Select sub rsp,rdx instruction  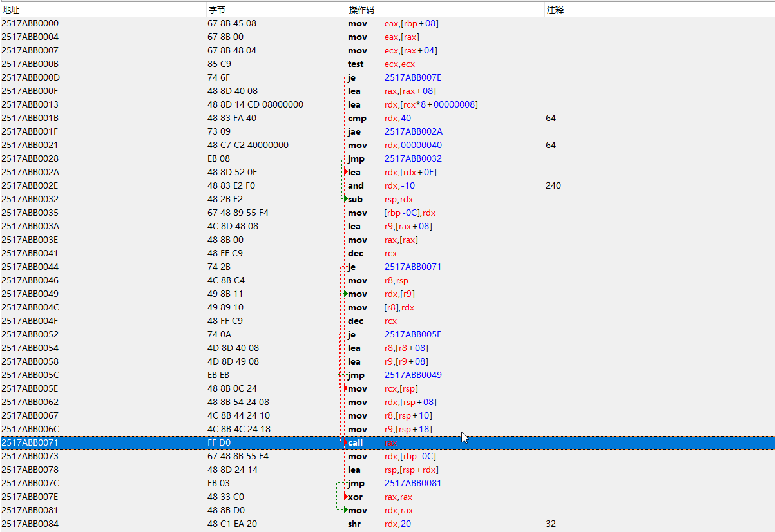[381, 199]
